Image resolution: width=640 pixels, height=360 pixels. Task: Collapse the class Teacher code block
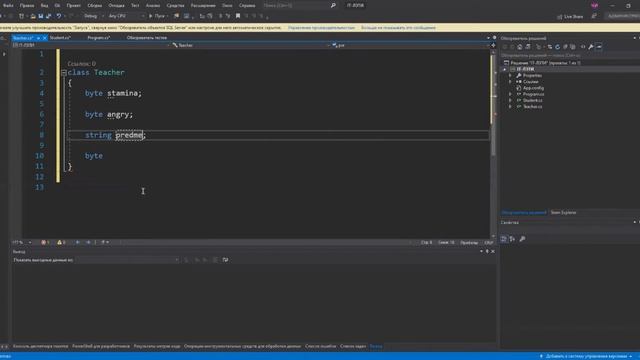click(64, 73)
